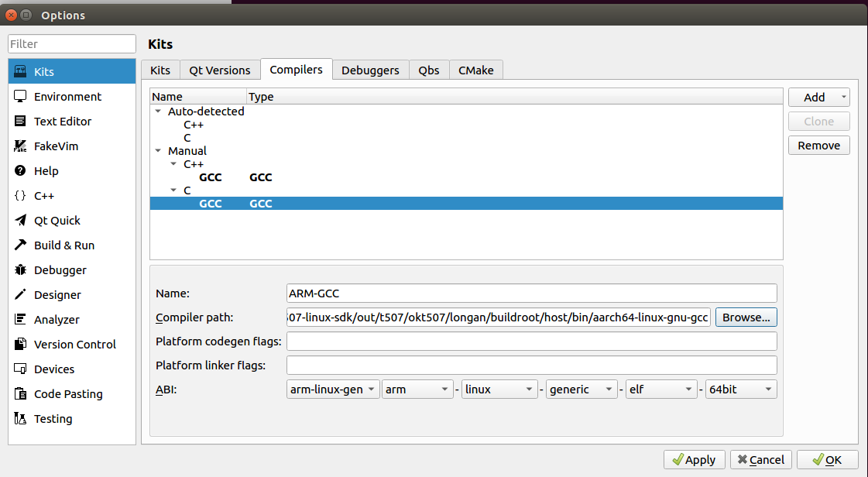Collapse the Auto-detected tree group
The height and width of the screenshot is (477, 868).
(158, 112)
